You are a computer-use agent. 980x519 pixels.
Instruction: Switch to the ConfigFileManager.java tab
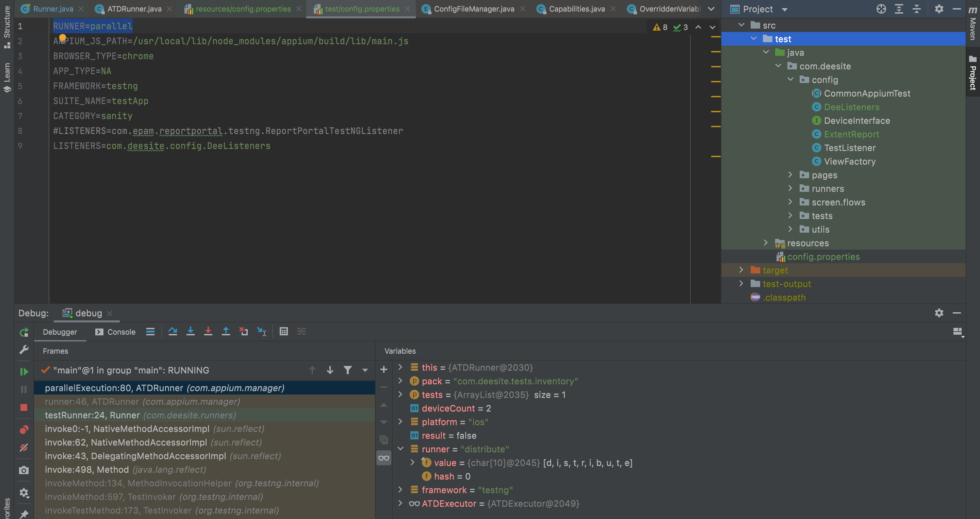[x=474, y=9]
